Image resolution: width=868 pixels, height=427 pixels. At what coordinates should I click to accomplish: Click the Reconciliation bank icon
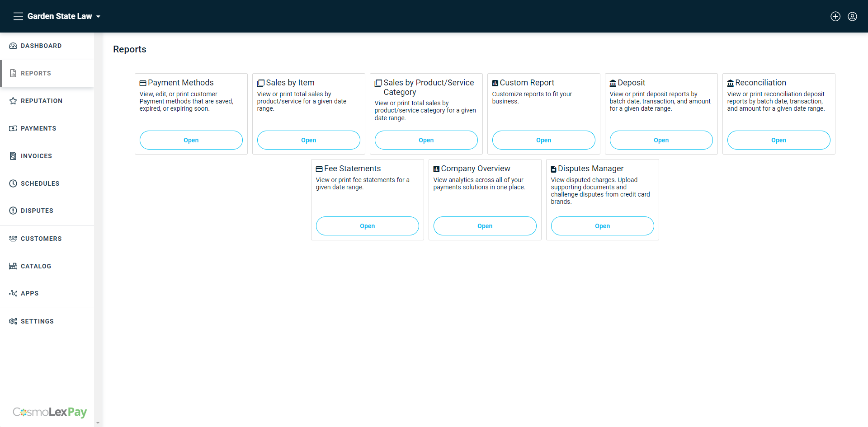[731, 83]
